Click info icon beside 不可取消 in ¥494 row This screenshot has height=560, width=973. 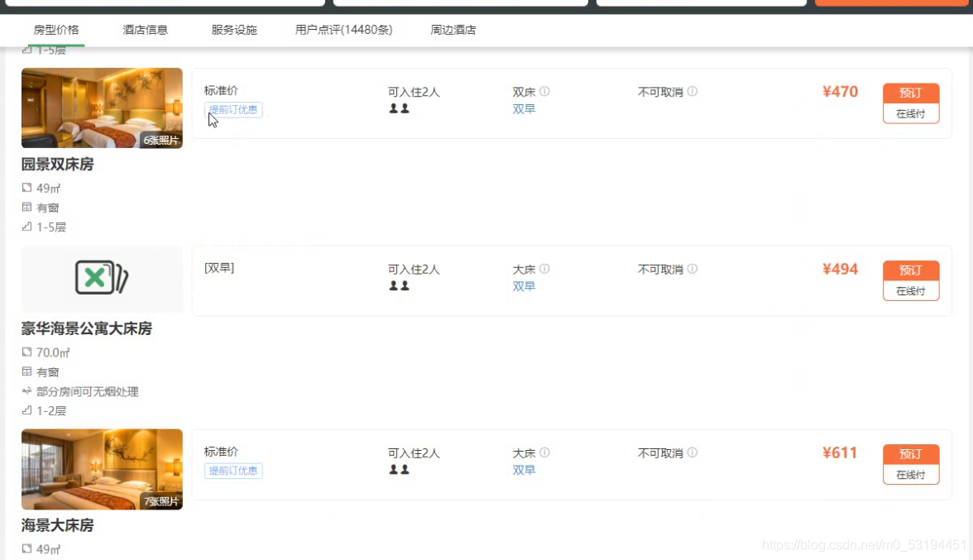693,269
